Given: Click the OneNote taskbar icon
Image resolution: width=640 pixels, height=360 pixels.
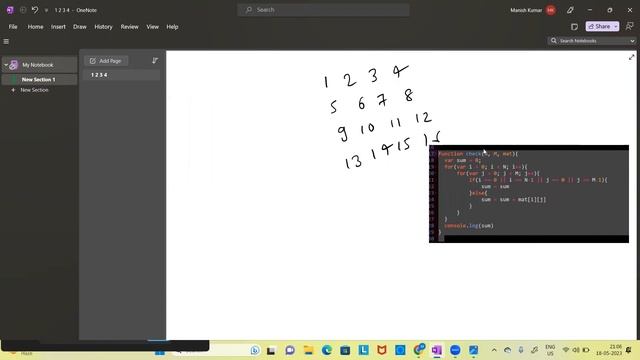Looking at the screenshot, I should (x=437, y=350).
